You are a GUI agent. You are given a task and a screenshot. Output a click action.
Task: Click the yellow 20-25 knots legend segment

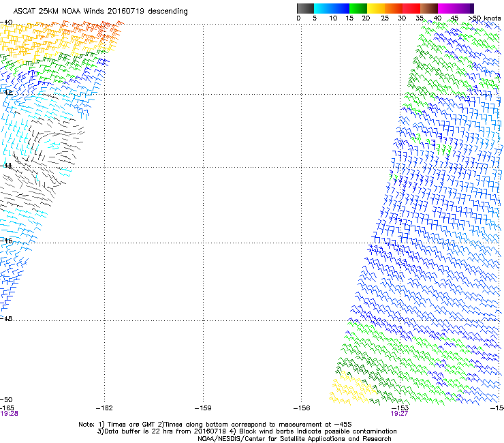pyautogui.click(x=376, y=8)
